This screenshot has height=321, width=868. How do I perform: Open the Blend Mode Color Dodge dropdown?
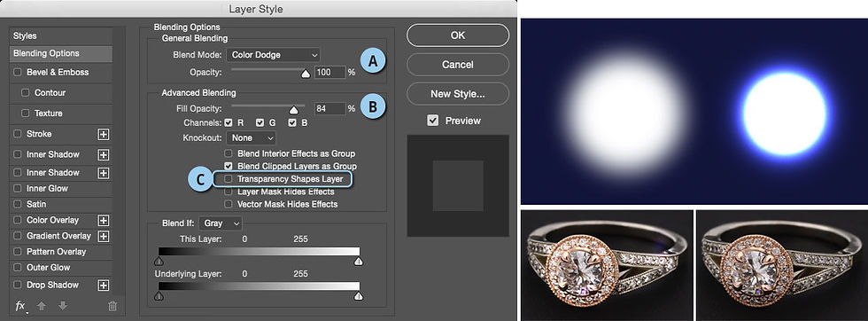[274, 55]
